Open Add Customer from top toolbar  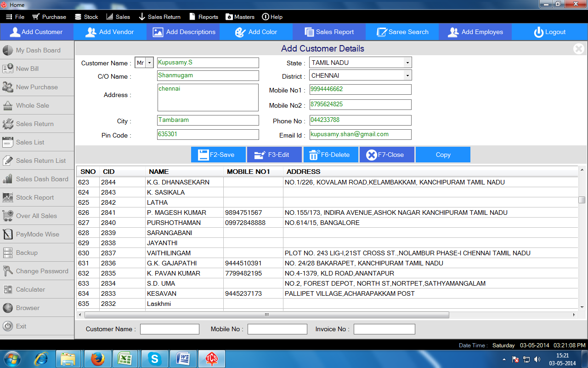click(37, 32)
